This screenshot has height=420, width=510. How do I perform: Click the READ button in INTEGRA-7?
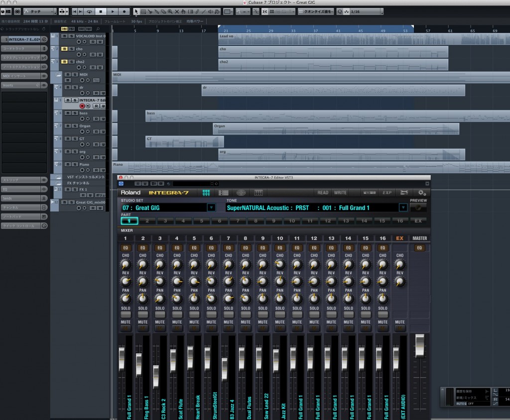(323, 193)
